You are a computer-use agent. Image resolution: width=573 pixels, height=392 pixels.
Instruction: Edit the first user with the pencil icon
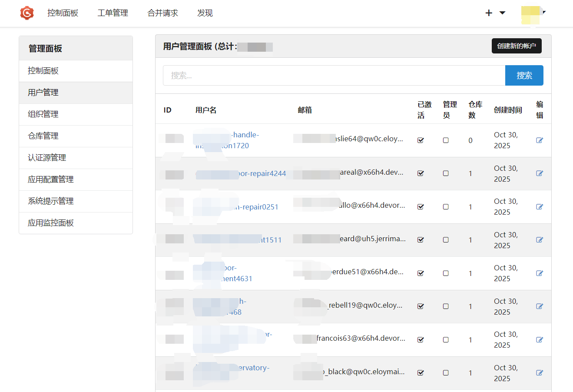[x=539, y=140]
